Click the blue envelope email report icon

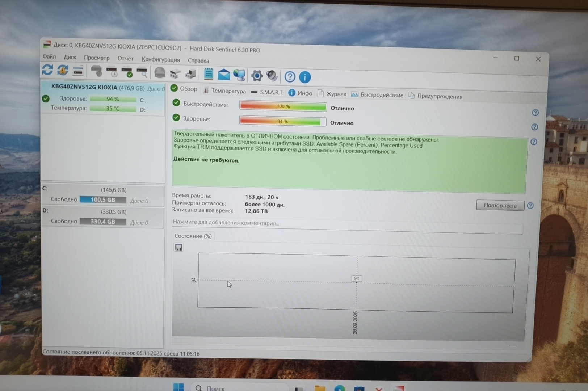coord(224,75)
